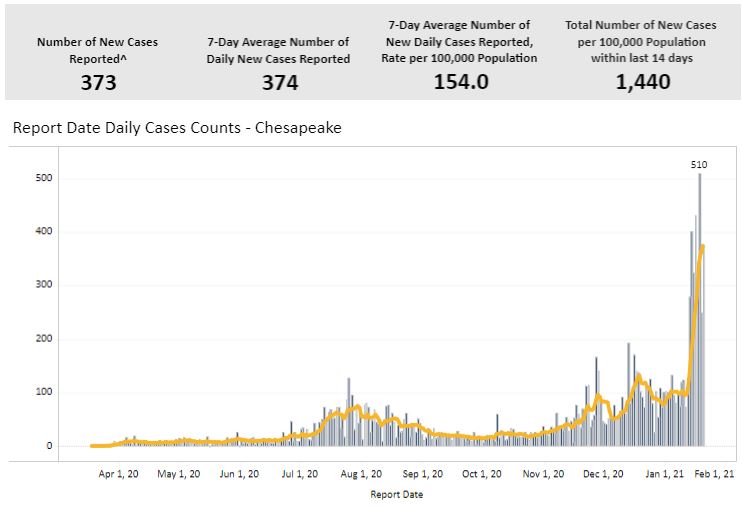This screenshot has width=742, height=508.
Task: Click the Oct 1, 20 date label
Action: [x=481, y=476]
